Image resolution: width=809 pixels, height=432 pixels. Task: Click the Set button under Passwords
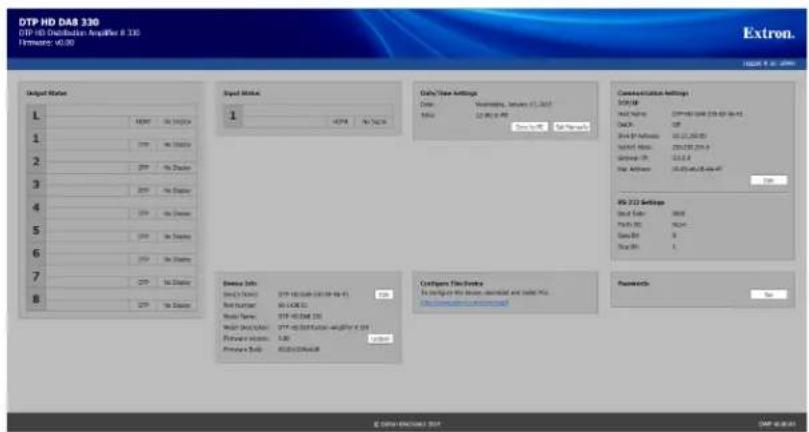click(x=769, y=294)
